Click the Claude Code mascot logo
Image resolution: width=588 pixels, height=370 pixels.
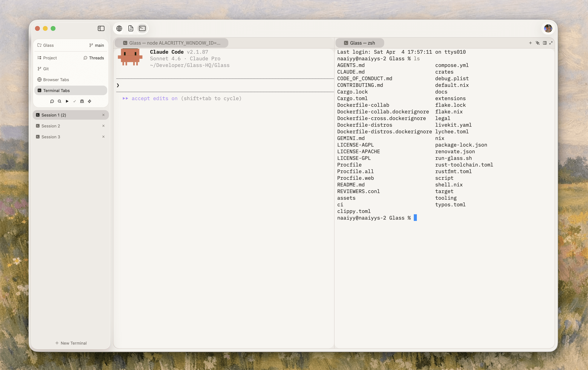130,57
